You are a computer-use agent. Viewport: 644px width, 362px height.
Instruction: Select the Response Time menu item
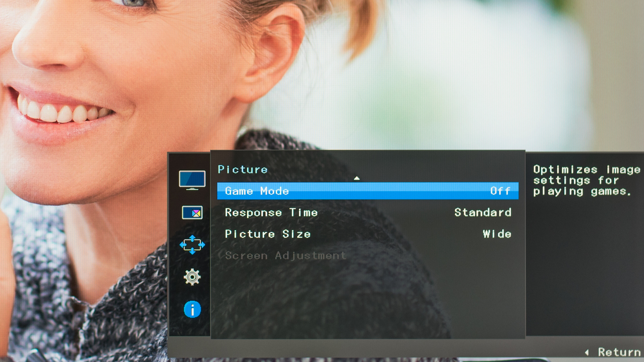(271, 213)
